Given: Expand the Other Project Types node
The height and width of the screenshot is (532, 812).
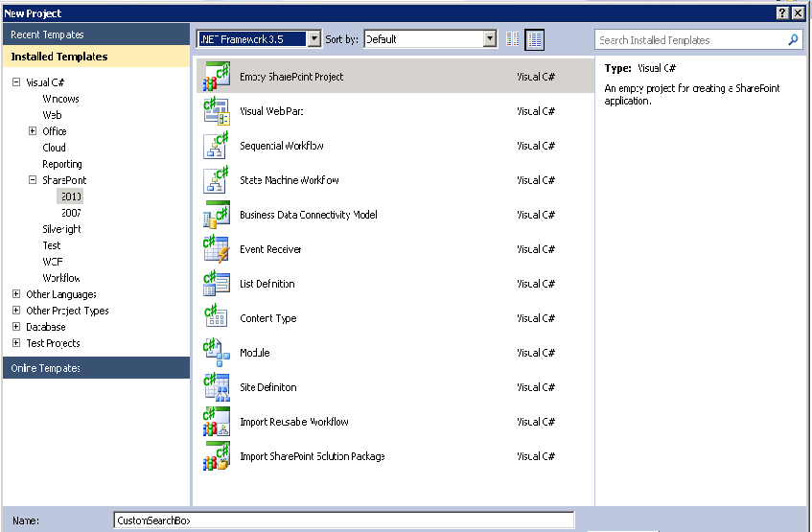Looking at the screenshot, I should tap(16, 311).
